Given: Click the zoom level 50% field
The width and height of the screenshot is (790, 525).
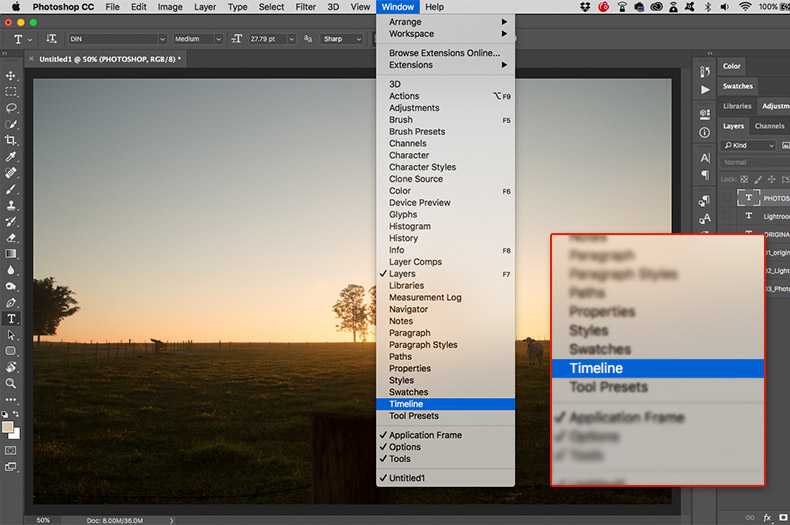Looking at the screenshot, I should pos(43,520).
